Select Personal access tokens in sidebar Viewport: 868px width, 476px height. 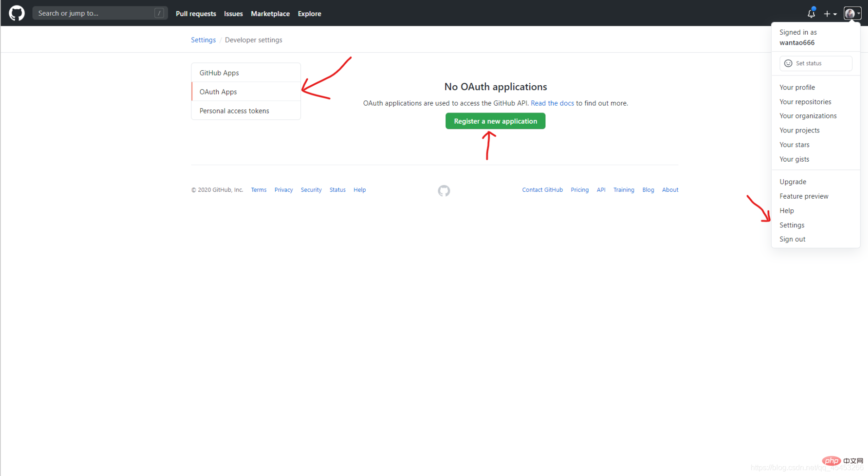click(x=246, y=111)
